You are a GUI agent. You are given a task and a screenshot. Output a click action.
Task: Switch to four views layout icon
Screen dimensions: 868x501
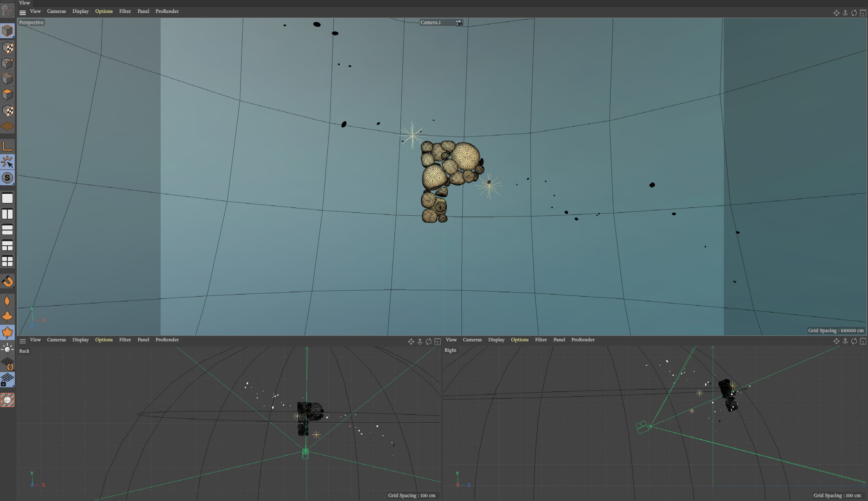7,261
